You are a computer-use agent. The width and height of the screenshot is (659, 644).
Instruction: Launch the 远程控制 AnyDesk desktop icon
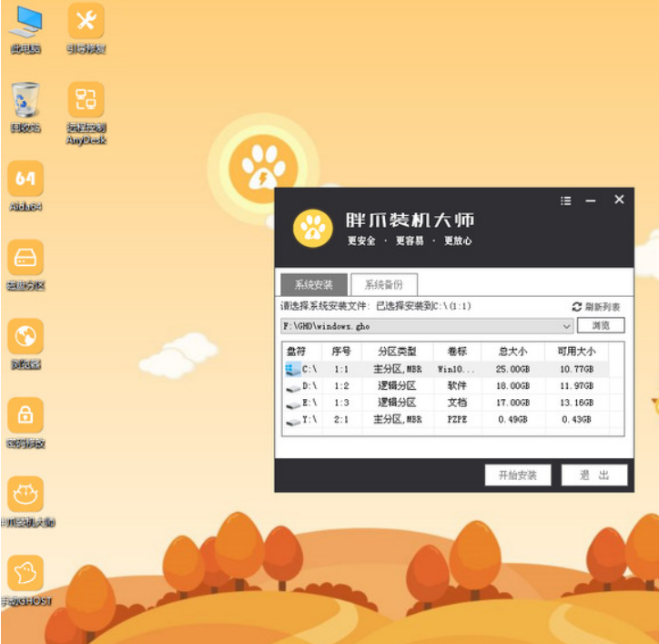[86, 113]
